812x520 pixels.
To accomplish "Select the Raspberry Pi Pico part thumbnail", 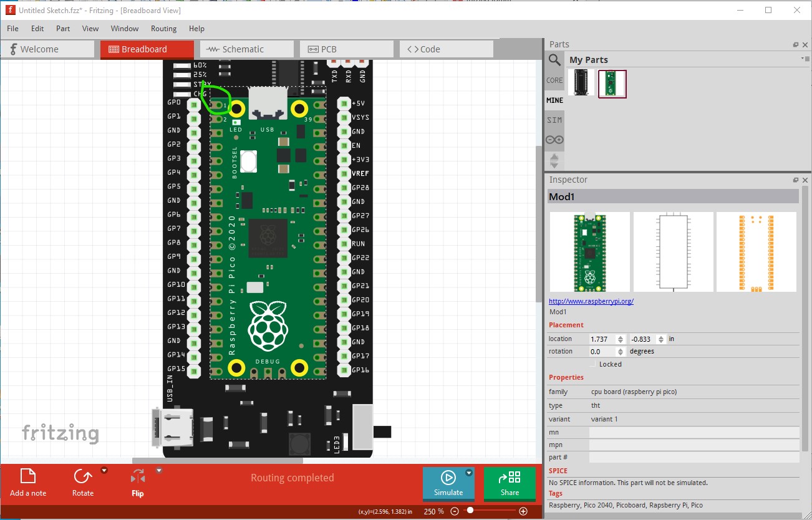I will coord(612,84).
